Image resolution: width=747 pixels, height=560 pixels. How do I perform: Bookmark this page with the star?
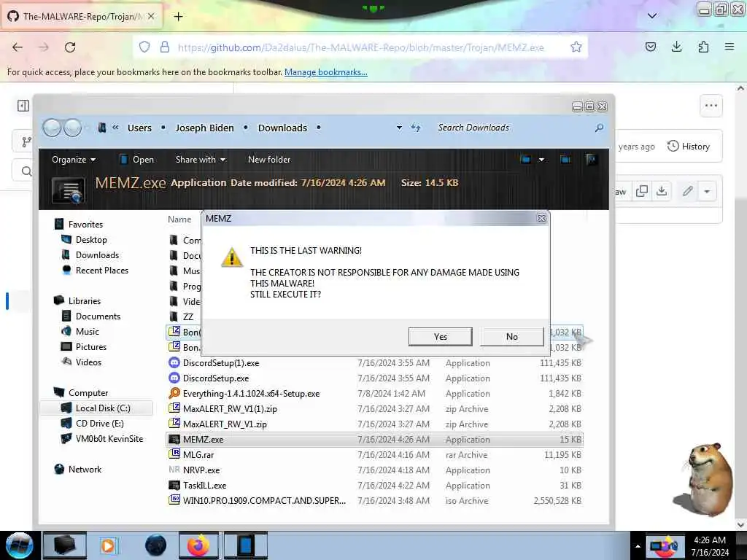(576, 47)
